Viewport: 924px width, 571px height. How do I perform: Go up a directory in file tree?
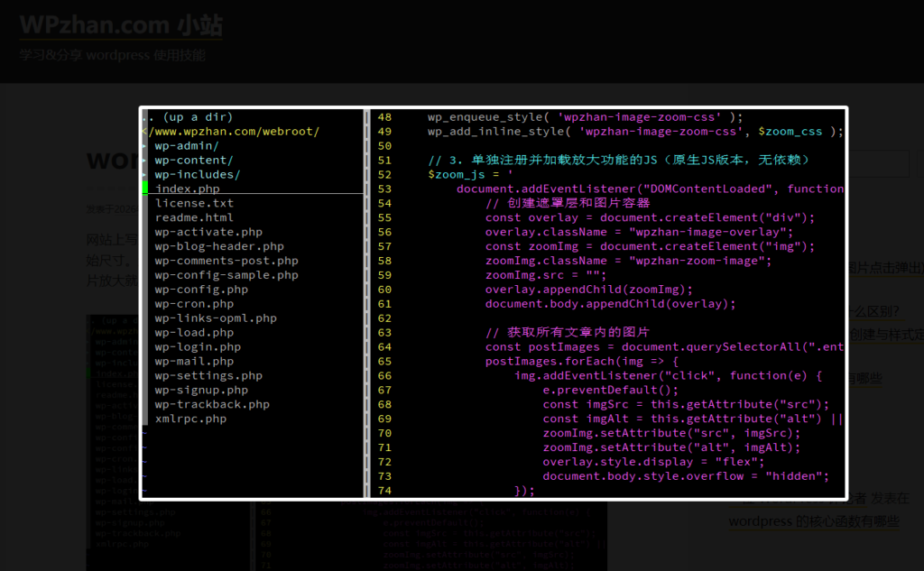(x=189, y=117)
